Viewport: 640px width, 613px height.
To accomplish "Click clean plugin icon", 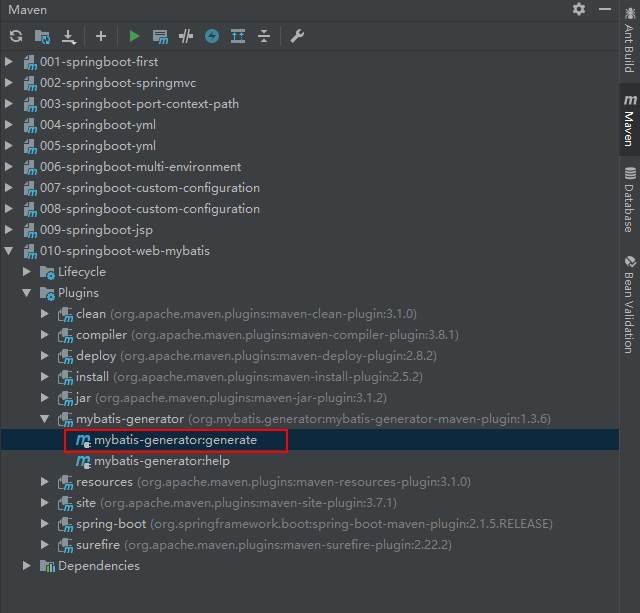I will (x=65, y=315).
